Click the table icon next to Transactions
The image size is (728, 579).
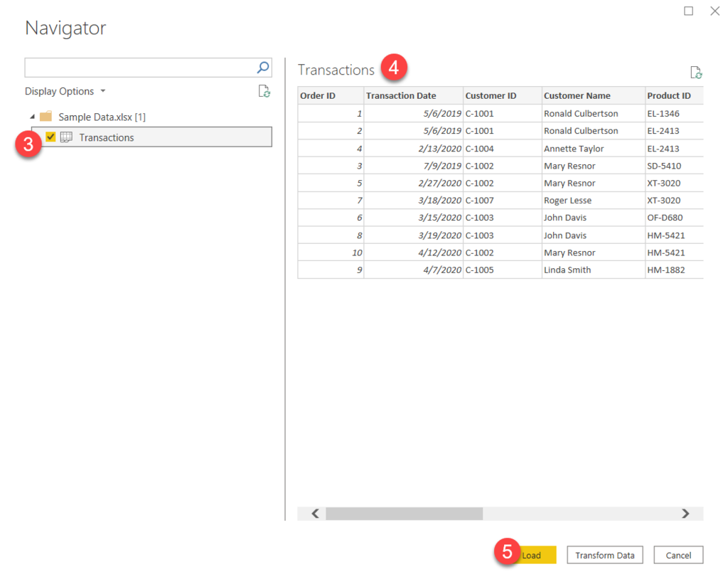tap(66, 137)
